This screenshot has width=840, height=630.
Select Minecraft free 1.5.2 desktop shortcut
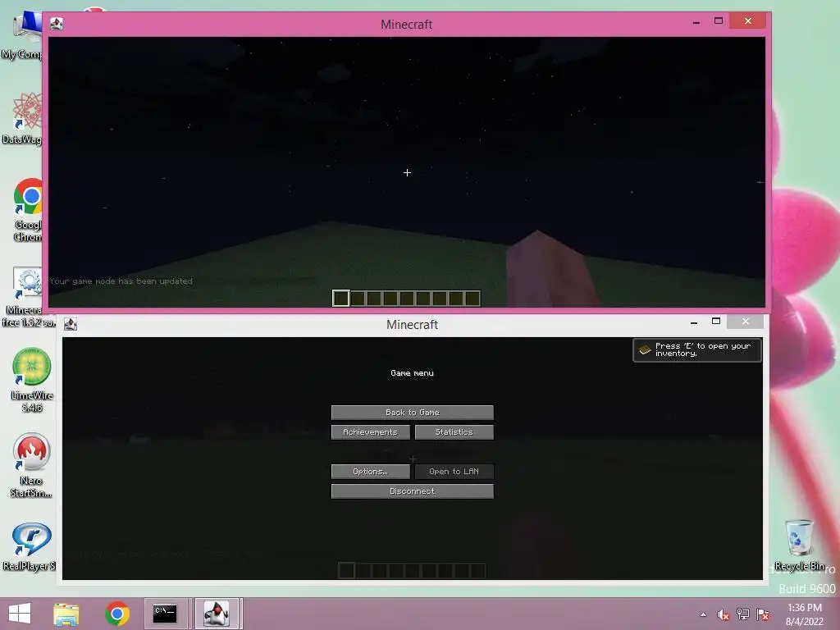tap(28, 297)
